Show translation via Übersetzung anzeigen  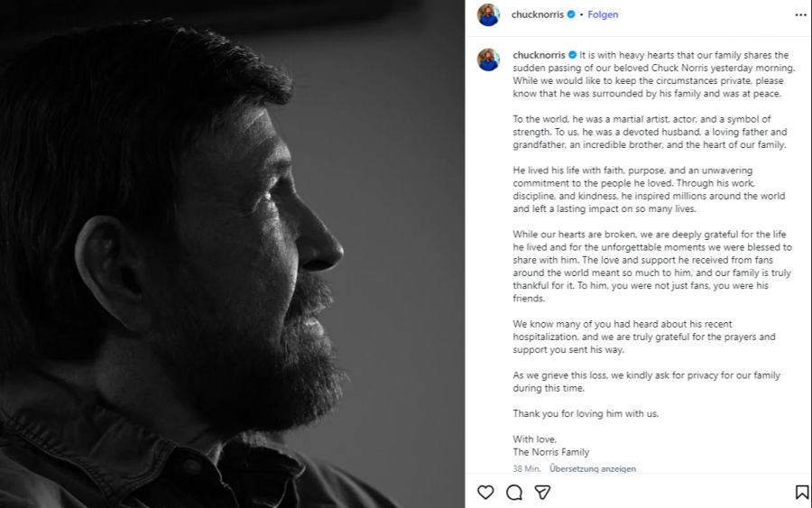(x=593, y=469)
